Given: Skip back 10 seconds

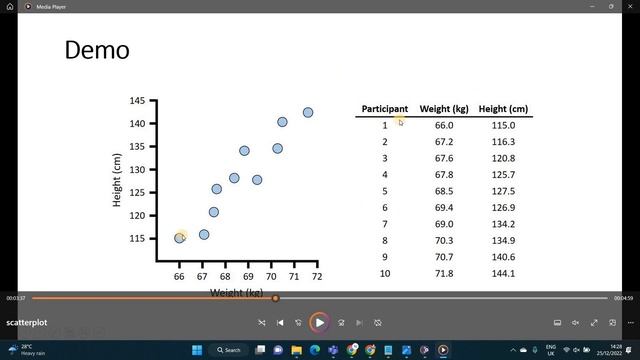Looking at the screenshot, I should click(298, 323).
